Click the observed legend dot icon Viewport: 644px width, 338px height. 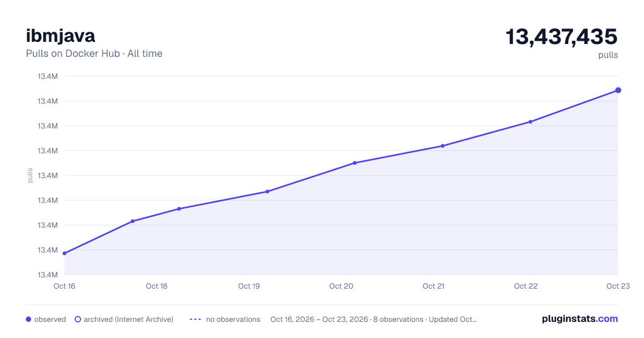tap(28, 319)
